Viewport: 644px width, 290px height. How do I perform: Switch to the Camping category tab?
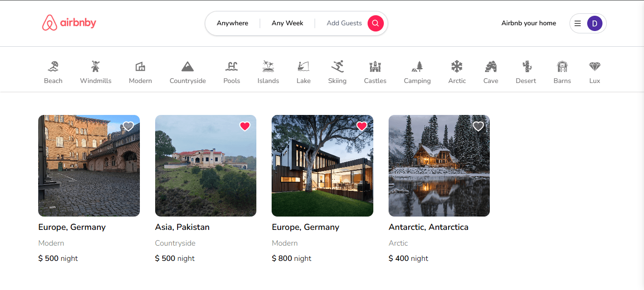(417, 72)
